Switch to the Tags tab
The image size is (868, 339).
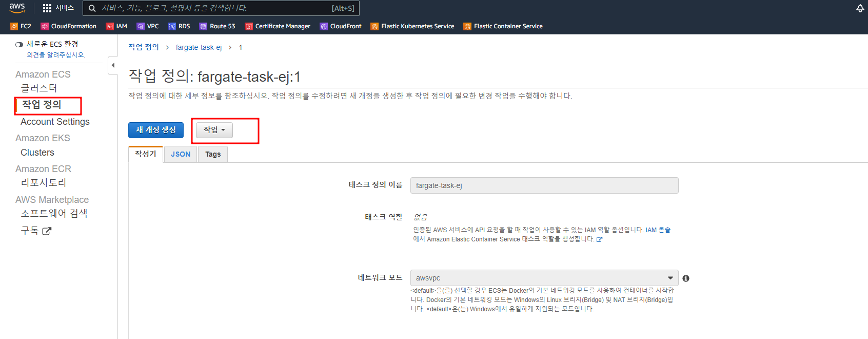click(213, 154)
